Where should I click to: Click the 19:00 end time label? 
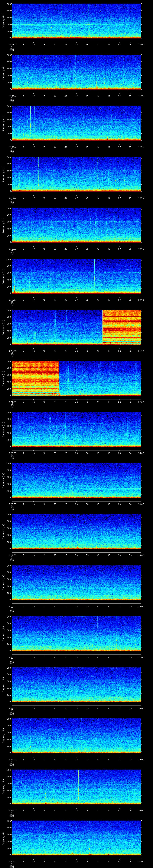point(141,249)
